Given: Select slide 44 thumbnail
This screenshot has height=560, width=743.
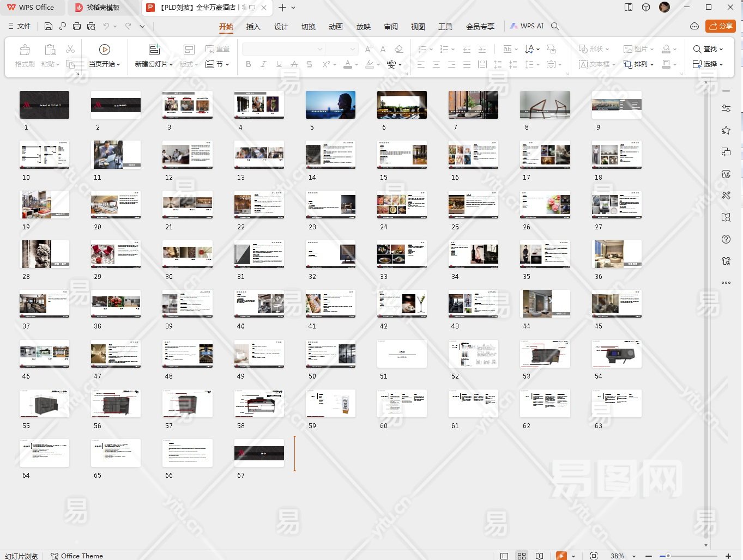Looking at the screenshot, I should coord(545,303).
